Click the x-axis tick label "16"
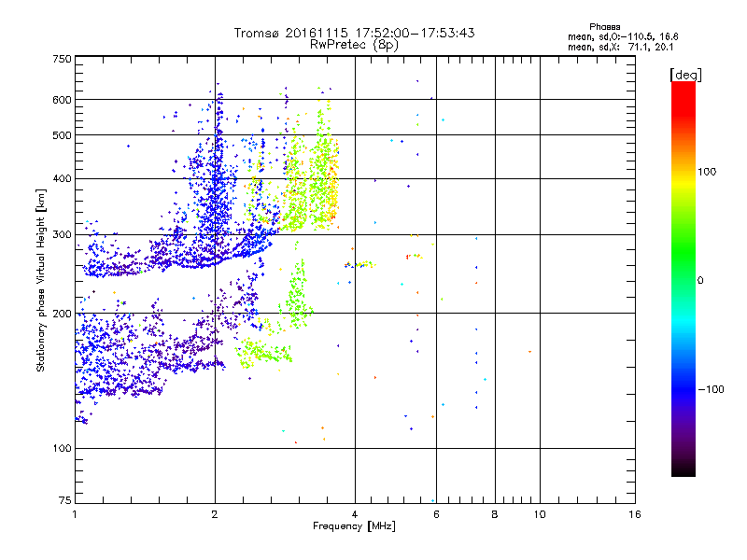 pos(635,514)
